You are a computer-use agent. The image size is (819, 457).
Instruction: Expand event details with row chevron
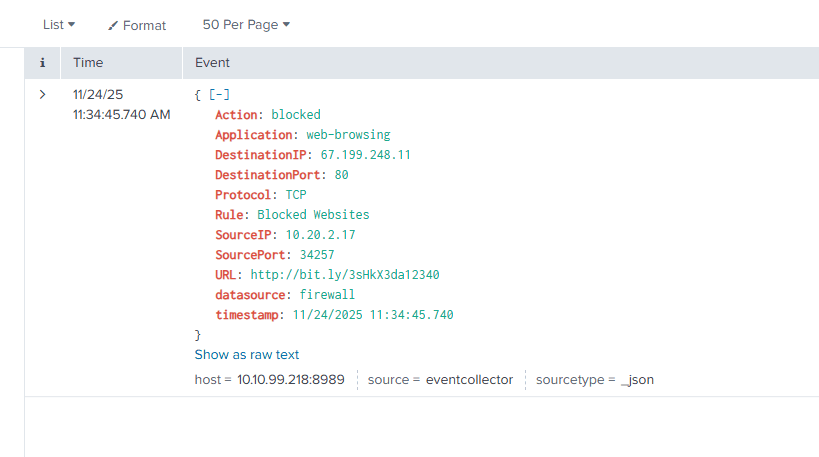[x=42, y=95]
